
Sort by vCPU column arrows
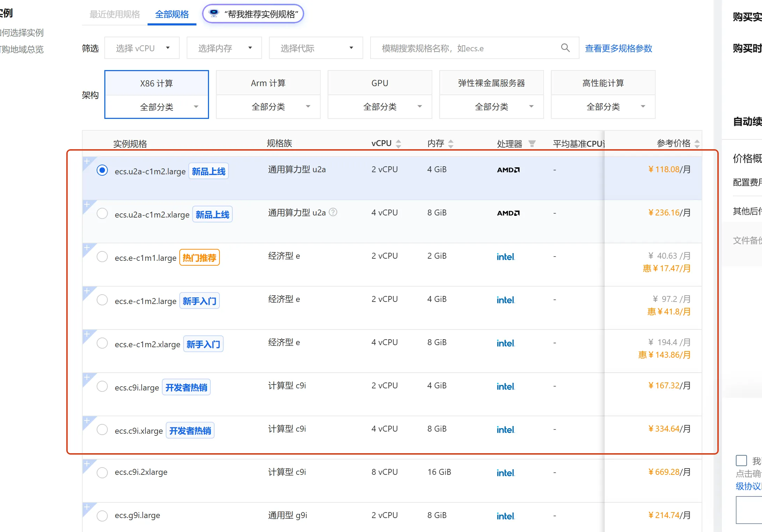coord(398,144)
